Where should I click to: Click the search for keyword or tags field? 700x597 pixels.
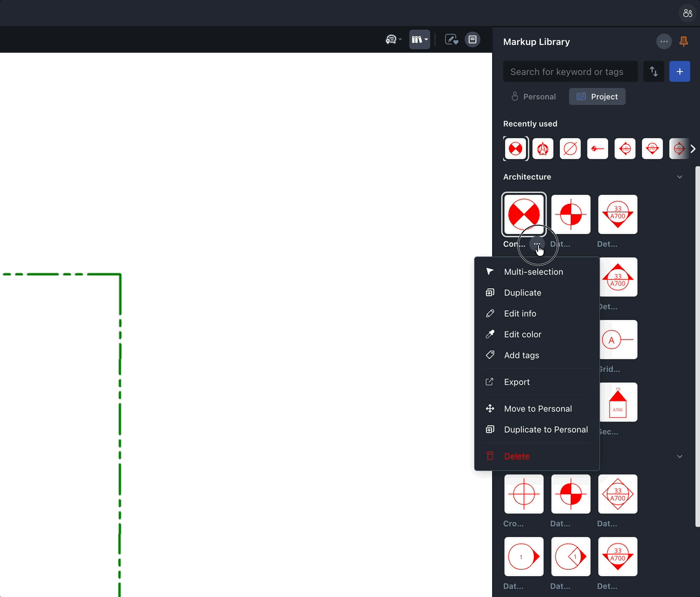[570, 72]
